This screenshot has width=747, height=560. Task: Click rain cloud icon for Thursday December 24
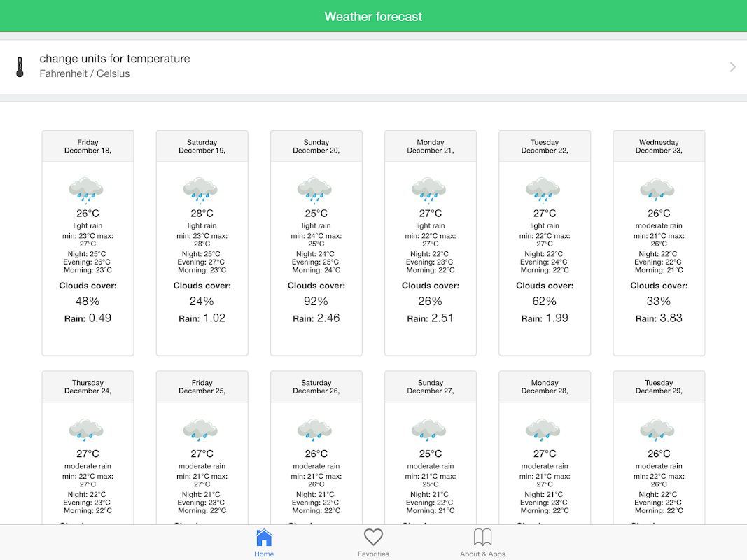(86, 430)
